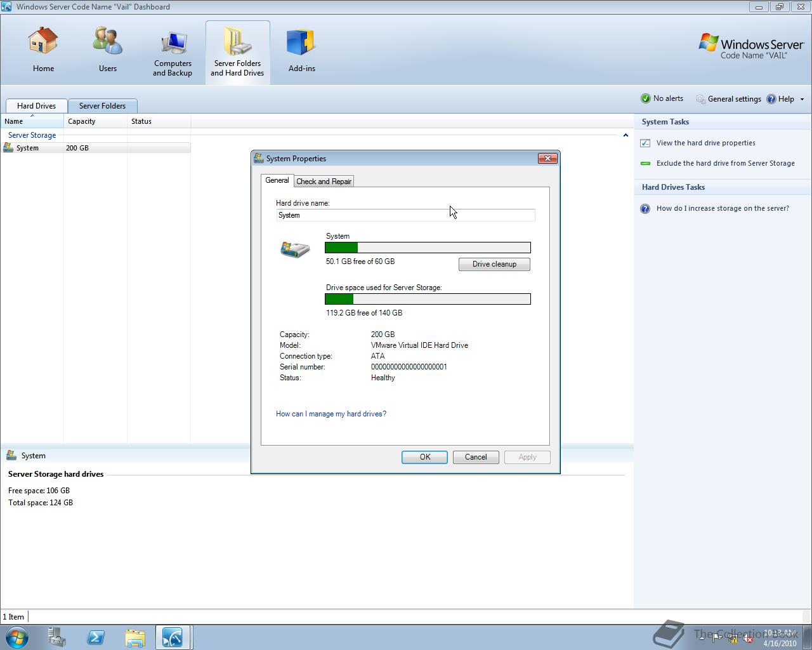Open the General tab in System Properties
The width and height of the screenshot is (812, 650).
click(x=277, y=180)
